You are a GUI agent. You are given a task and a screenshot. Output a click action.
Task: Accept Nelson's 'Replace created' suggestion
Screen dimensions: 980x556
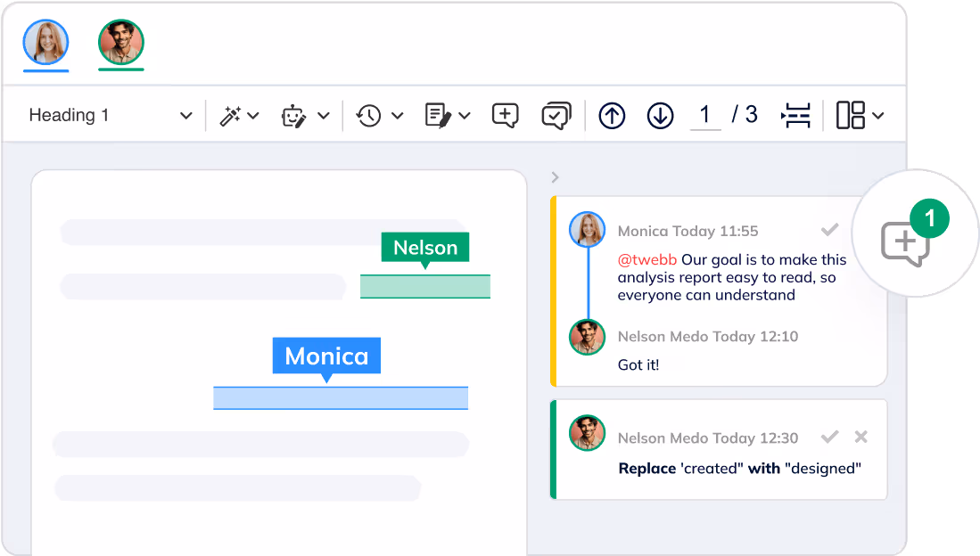pos(829,437)
